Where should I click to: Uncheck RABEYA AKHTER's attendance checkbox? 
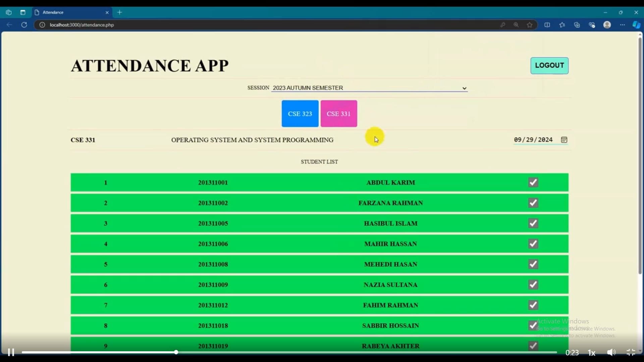click(x=533, y=346)
